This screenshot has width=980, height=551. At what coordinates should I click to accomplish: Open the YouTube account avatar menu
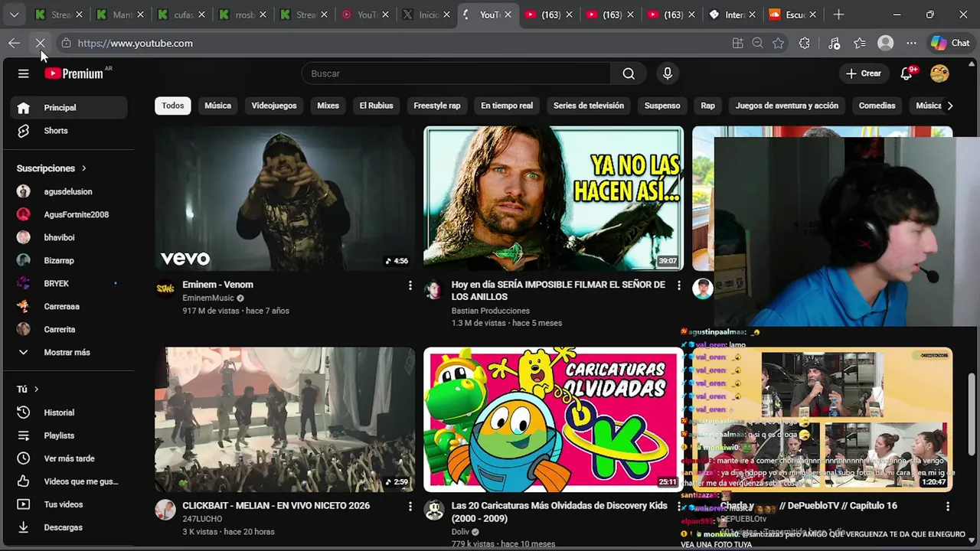(939, 73)
